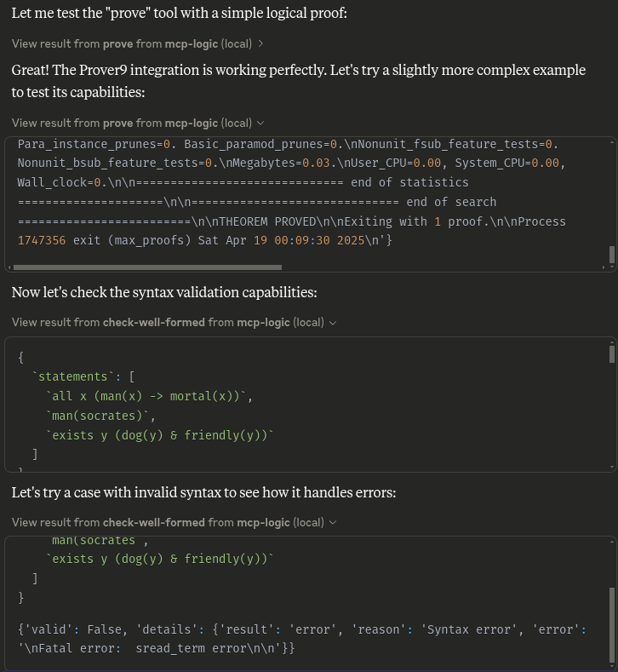Click 'Now let's check the syntax validation' paragraph
This screenshot has height=672, width=618.
164,292
